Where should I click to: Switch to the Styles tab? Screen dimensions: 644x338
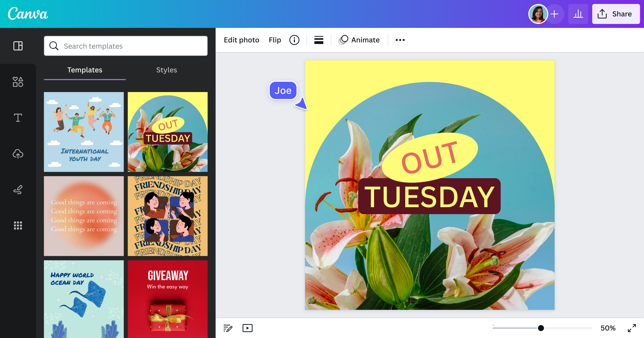pyautogui.click(x=166, y=69)
